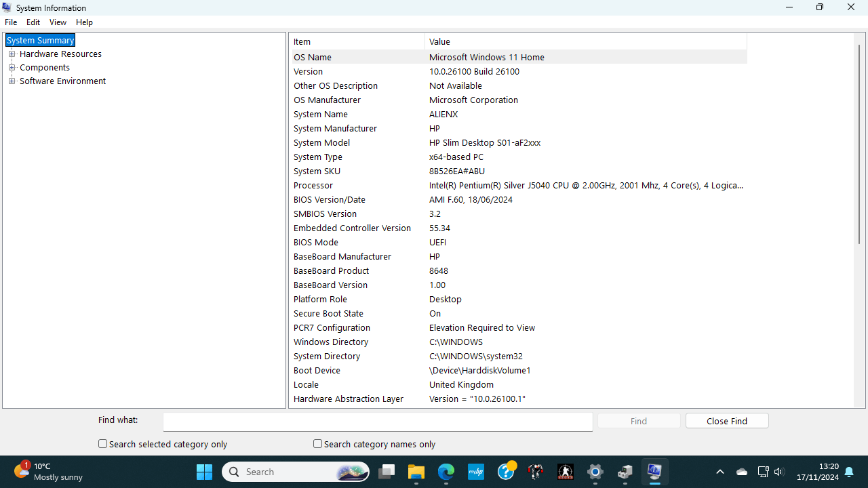Click System SKU value 8B526EA#ABU
The height and width of the screenshot is (488, 868).
[x=457, y=171]
